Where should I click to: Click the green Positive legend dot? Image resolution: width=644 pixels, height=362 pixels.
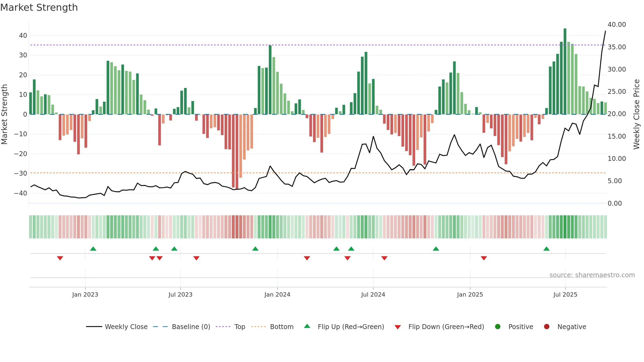(498, 327)
